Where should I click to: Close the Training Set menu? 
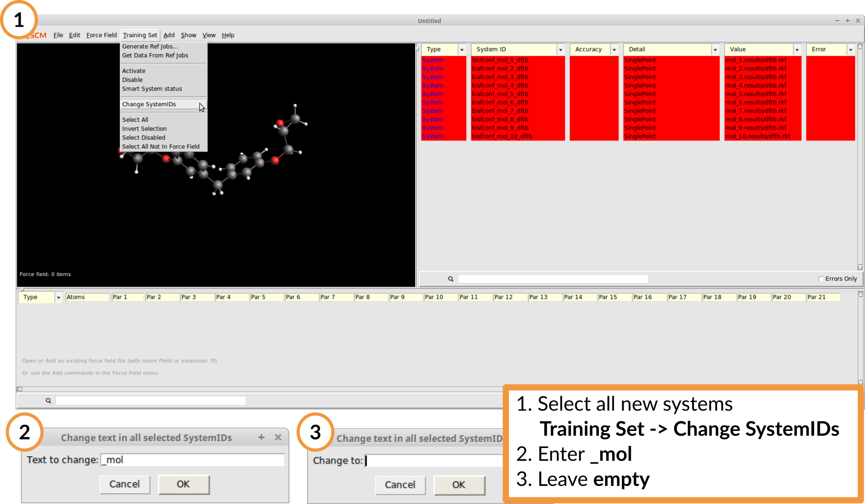coord(140,35)
